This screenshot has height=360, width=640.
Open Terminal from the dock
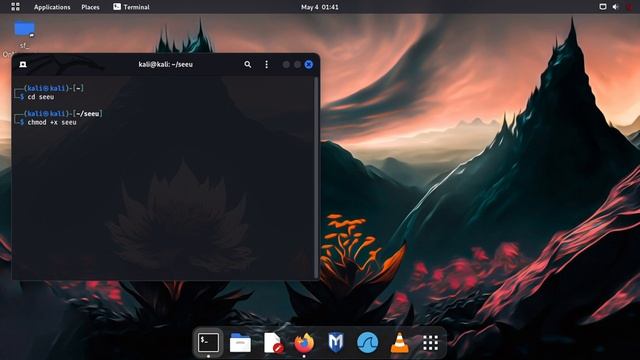point(209,342)
